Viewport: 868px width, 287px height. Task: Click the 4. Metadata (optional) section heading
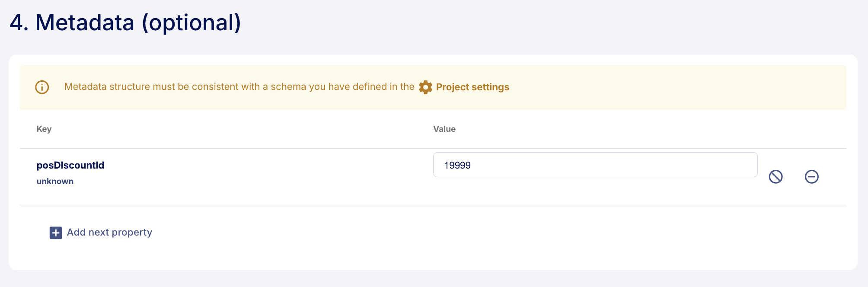(x=125, y=22)
